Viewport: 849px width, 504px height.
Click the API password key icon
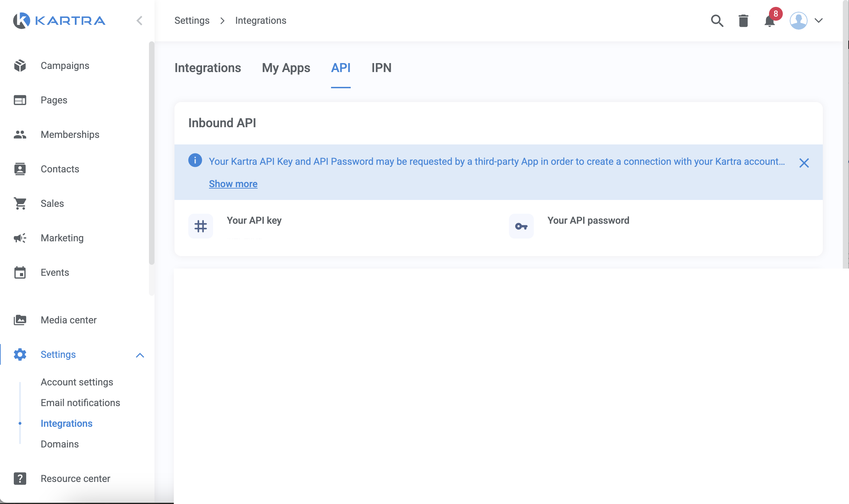click(521, 226)
